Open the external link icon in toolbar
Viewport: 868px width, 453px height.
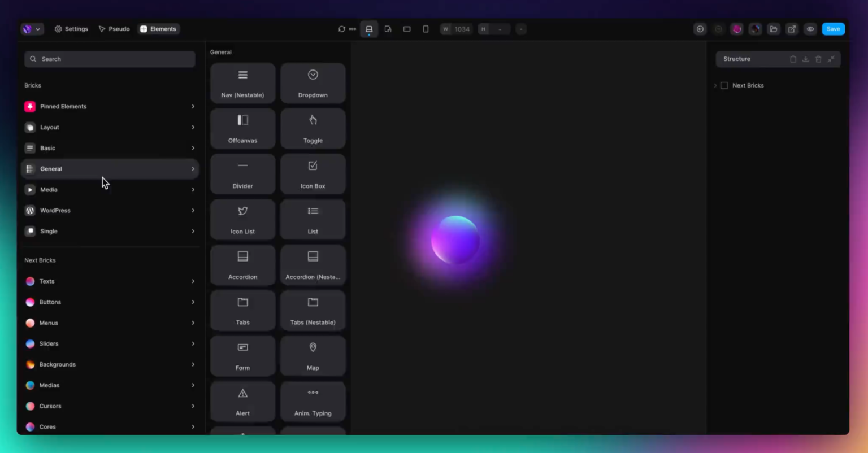click(792, 29)
